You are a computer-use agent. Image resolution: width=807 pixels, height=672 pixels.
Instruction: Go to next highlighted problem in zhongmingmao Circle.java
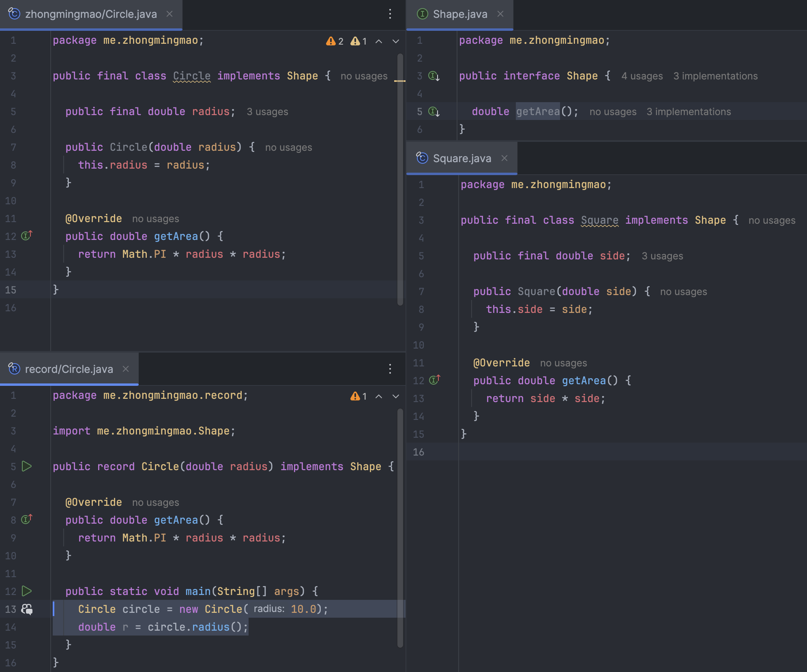pos(396,41)
